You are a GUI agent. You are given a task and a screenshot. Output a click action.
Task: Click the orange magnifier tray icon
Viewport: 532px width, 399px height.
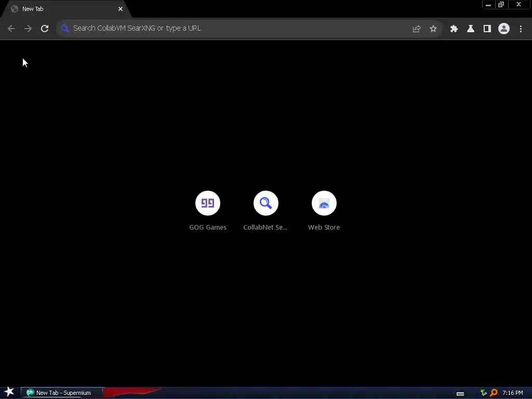pyautogui.click(x=494, y=393)
